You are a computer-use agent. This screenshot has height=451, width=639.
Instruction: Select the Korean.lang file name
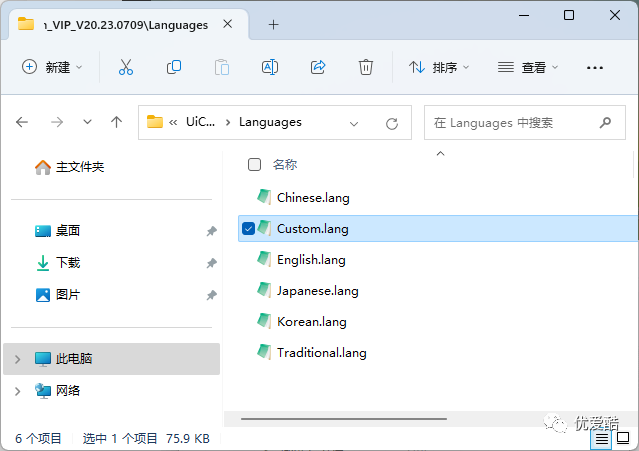pos(312,321)
